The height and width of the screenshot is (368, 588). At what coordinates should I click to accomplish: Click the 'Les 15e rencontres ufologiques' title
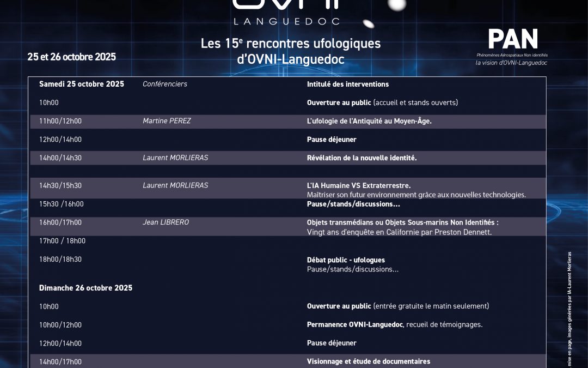pyautogui.click(x=291, y=44)
